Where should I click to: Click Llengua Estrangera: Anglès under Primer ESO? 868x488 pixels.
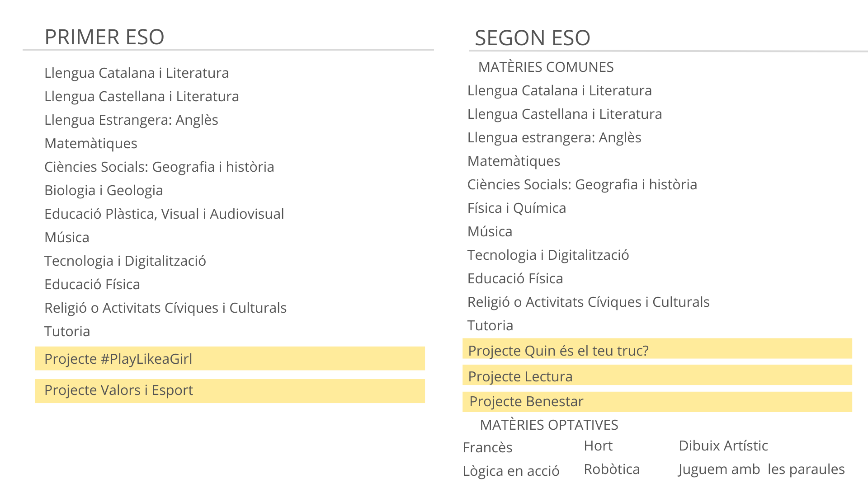(131, 120)
